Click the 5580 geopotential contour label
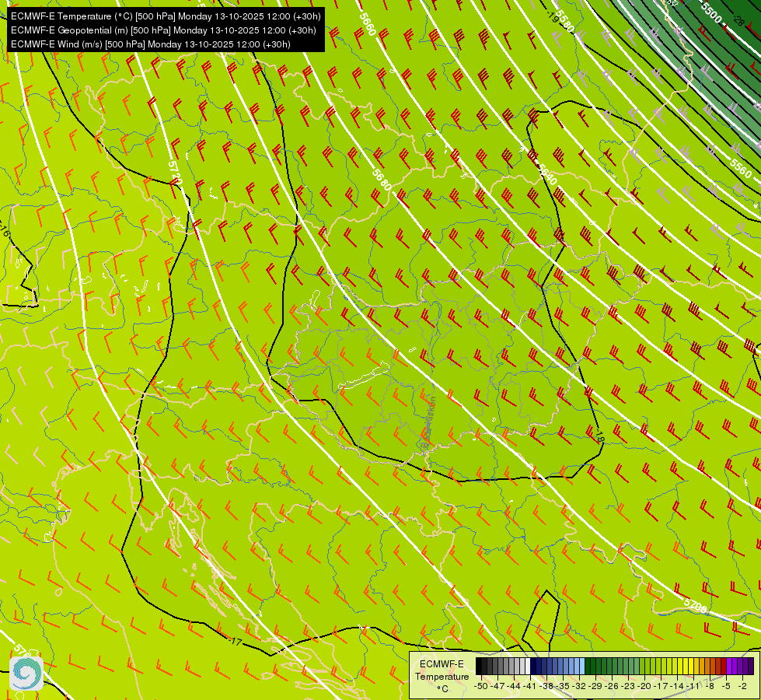761x700 pixels. pyautogui.click(x=565, y=21)
